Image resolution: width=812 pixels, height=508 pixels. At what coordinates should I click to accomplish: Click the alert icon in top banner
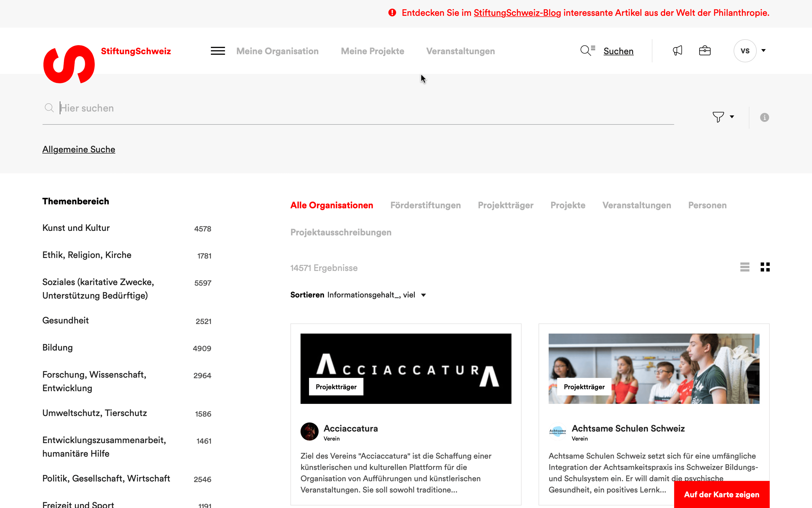tap(392, 13)
